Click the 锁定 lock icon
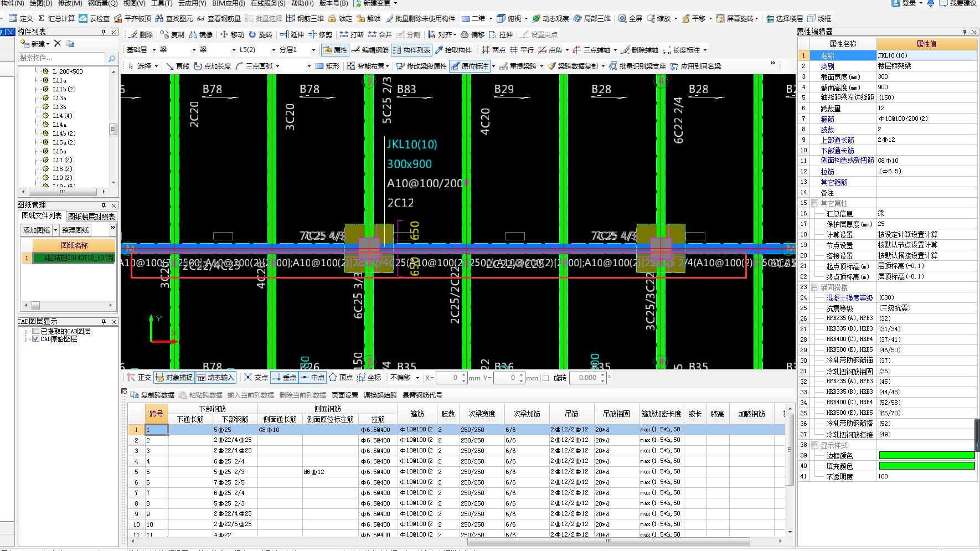The image size is (980, 551). (332, 18)
